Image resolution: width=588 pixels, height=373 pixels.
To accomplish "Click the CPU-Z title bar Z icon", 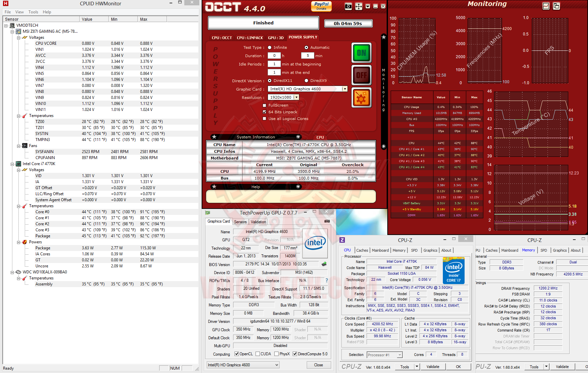I will point(342,240).
